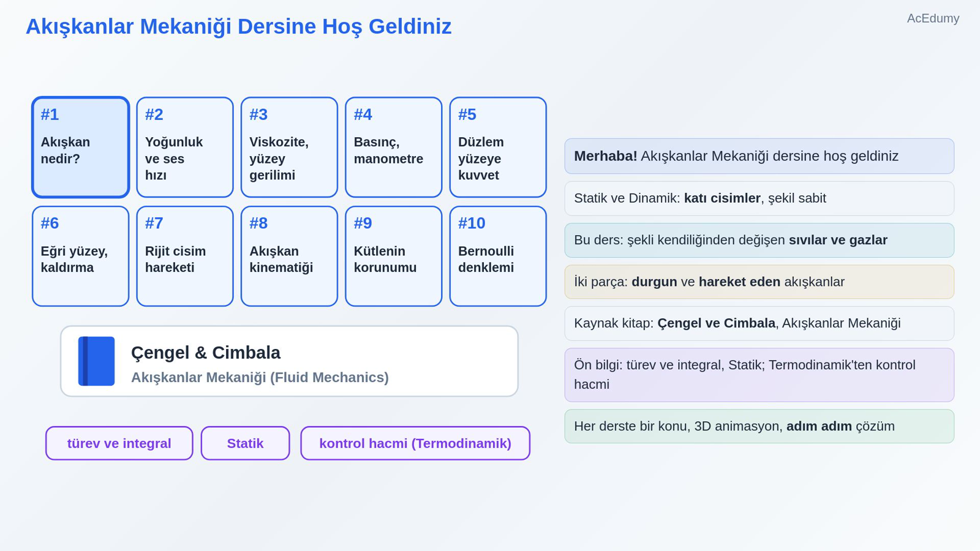Click the blue book icon

96,361
